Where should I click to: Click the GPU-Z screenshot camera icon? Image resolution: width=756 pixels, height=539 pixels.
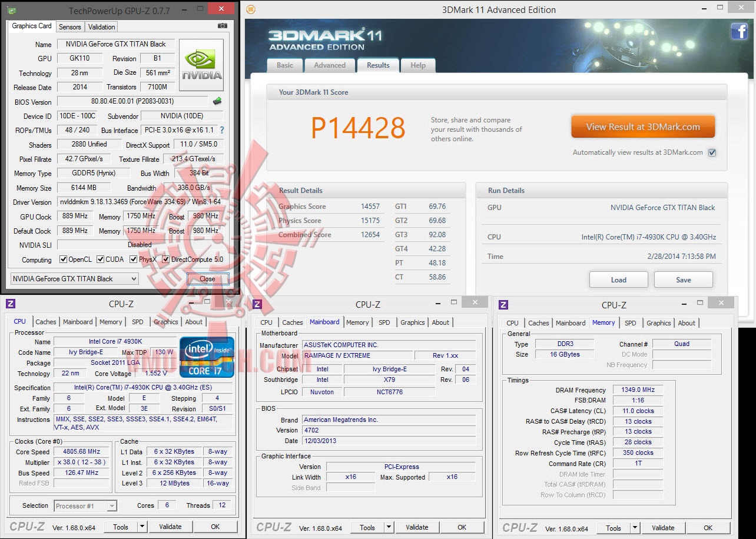tap(223, 26)
